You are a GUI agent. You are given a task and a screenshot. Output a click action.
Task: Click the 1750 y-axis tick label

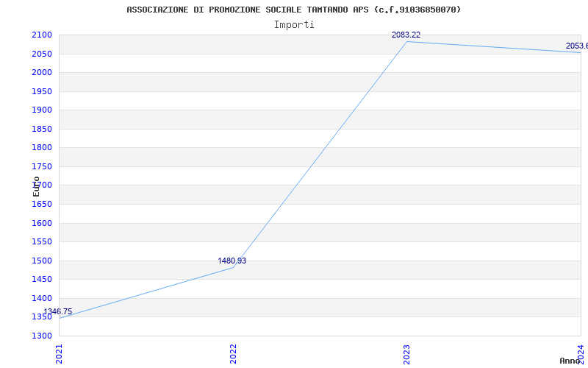pyautogui.click(x=42, y=166)
